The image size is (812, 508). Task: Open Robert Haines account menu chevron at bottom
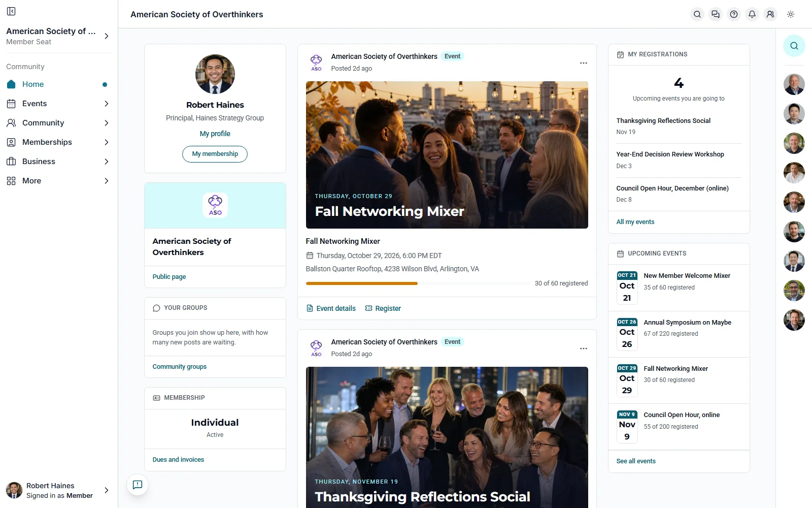[x=107, y=490]
